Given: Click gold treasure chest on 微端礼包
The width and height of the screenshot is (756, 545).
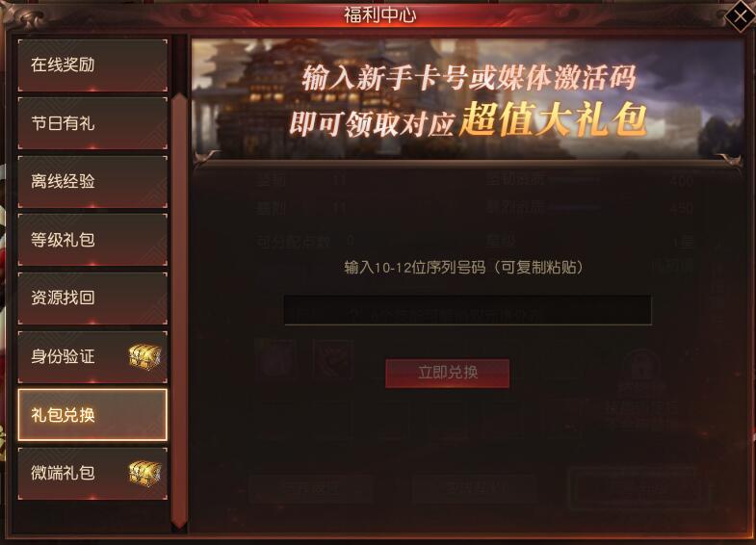Looking at the screenshot, I should click(144, 473).
